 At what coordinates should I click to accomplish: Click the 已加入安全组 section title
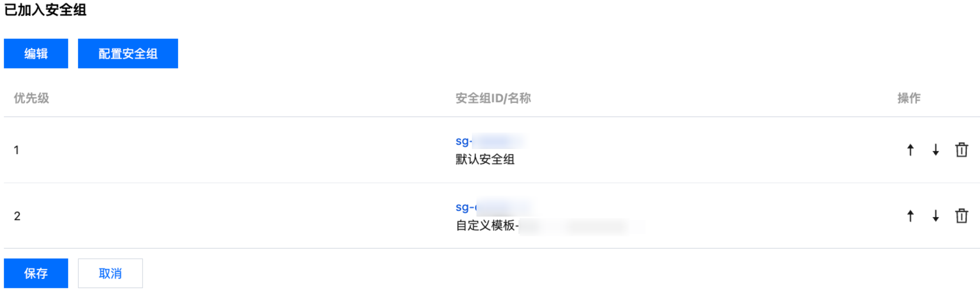(x=45, y=10)
